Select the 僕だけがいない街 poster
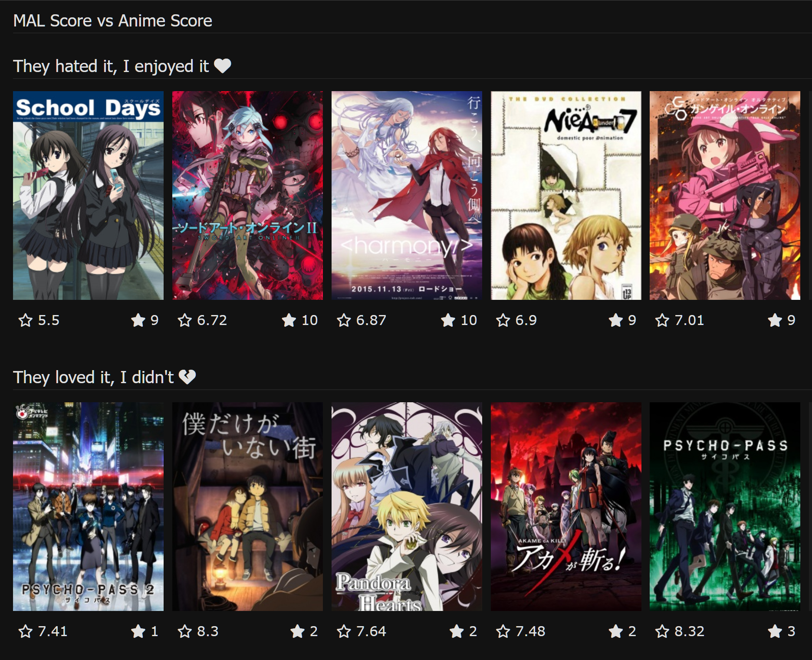The height and width of the screenshot is (660, 812). pyautogui.click(x=247, y=506)
